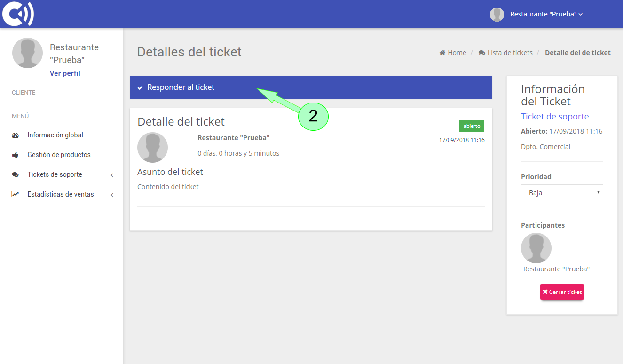The width and height of the screenshot is (623, 364).
Task: Open the Prioridad dropdown showing Baja
Action: pos(561,192)
